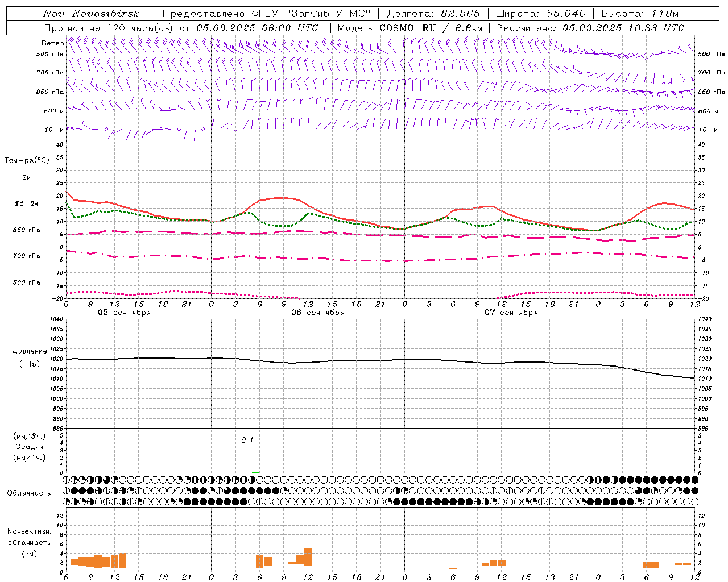Click the (мм/1ч.) precipitation unit label
This screenshot has height=582, width=728.
click(x=30, y=458)
